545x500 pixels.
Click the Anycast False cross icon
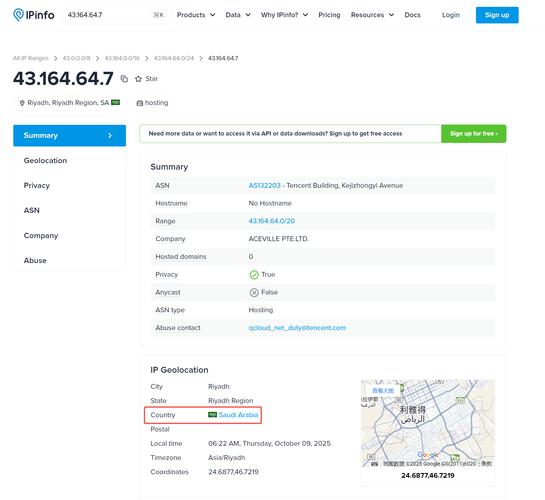(x=254, y=292)
